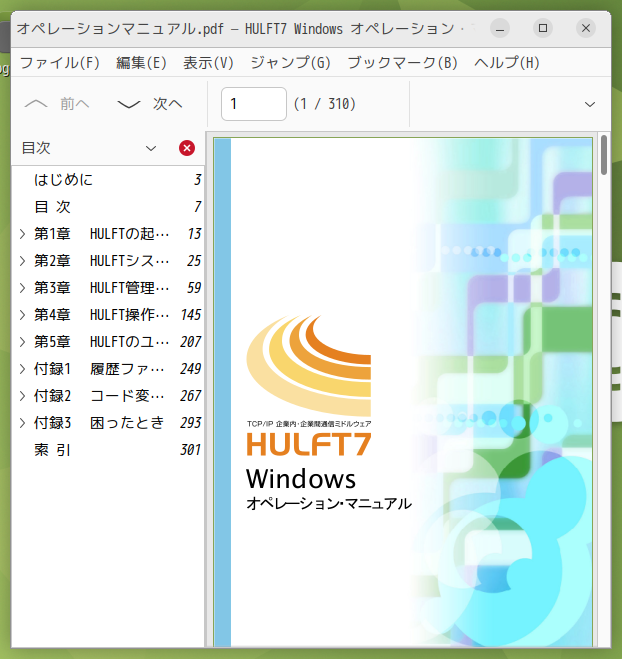Open the 表示(V) menu
The width and height of the screenshot is (622, 659).
(208, 63)
